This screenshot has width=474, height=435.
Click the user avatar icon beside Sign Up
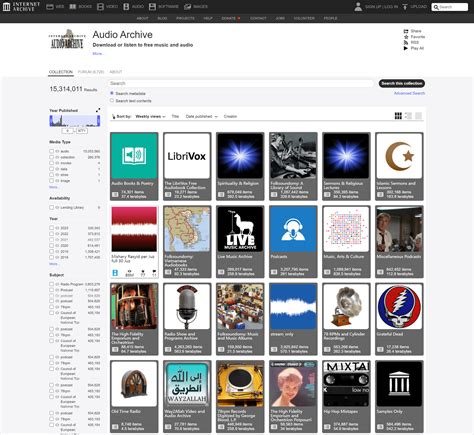(358, 7)
